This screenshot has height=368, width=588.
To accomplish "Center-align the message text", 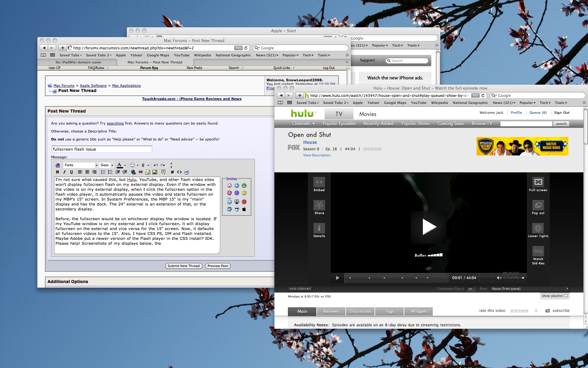I will 87,172.
